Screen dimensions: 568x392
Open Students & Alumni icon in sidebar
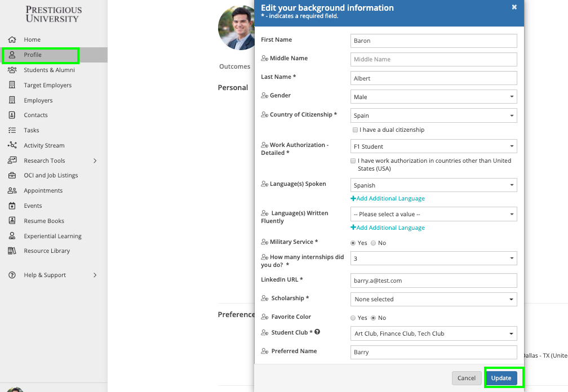[x=12, y=70]
